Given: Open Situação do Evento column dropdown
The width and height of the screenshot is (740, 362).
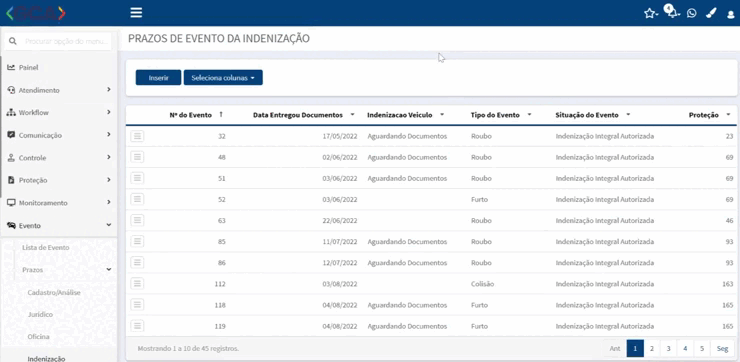Looking at the screenshot, I should point(628,115).
